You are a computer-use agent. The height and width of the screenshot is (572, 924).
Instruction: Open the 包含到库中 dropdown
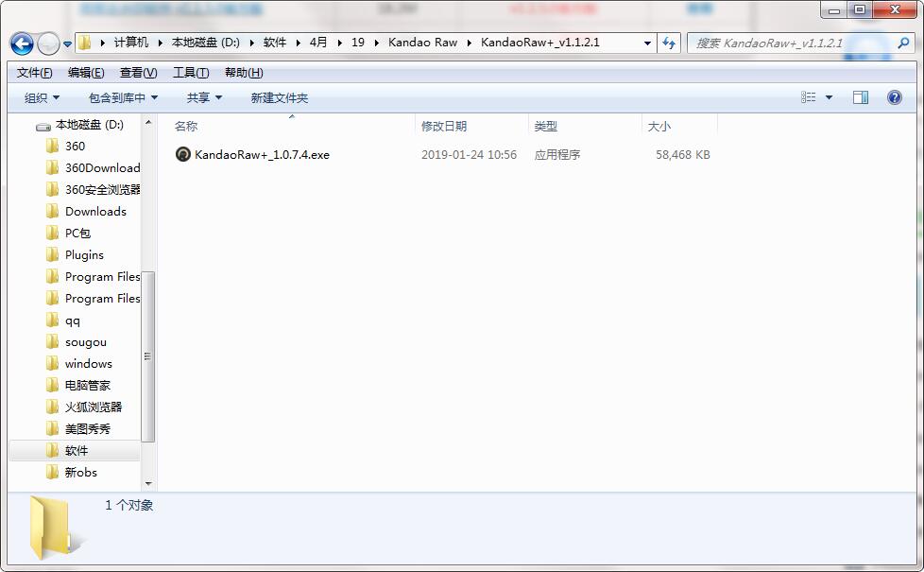(x=123, y=98)
